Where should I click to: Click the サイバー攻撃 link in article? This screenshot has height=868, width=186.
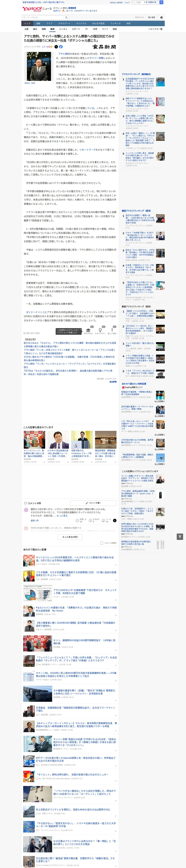tap(96, 58)
